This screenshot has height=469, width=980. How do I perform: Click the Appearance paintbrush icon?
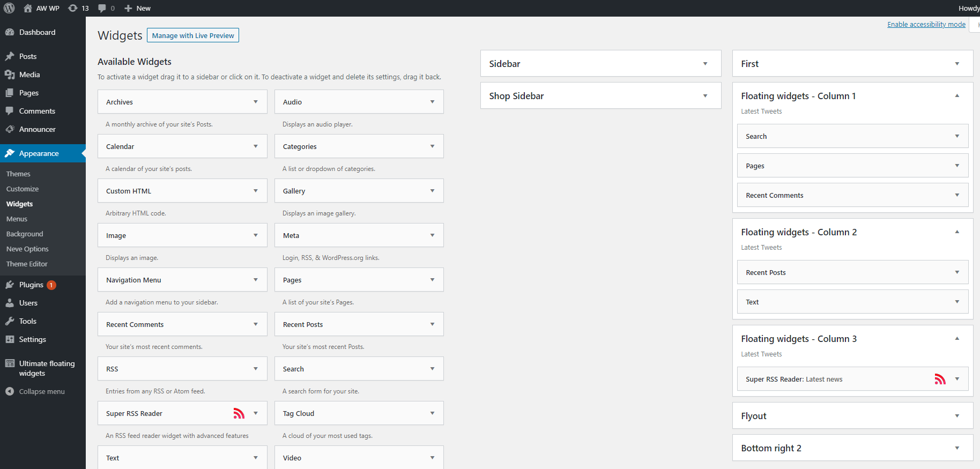[10, 153]
